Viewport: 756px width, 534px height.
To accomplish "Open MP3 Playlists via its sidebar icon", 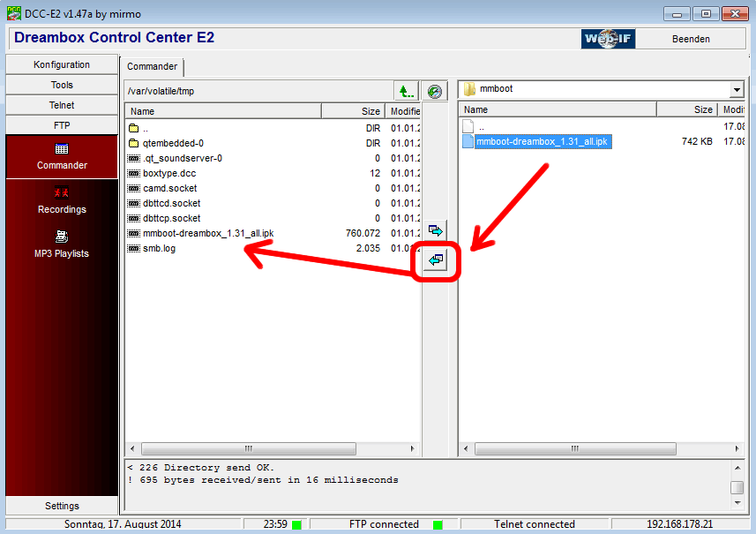I will point(62,237).
